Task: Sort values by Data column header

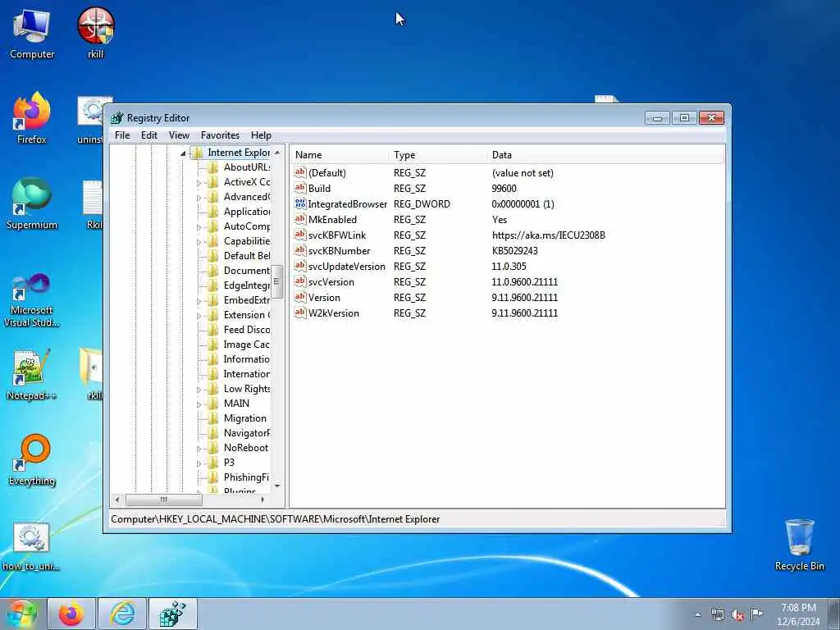Action: 605,155
